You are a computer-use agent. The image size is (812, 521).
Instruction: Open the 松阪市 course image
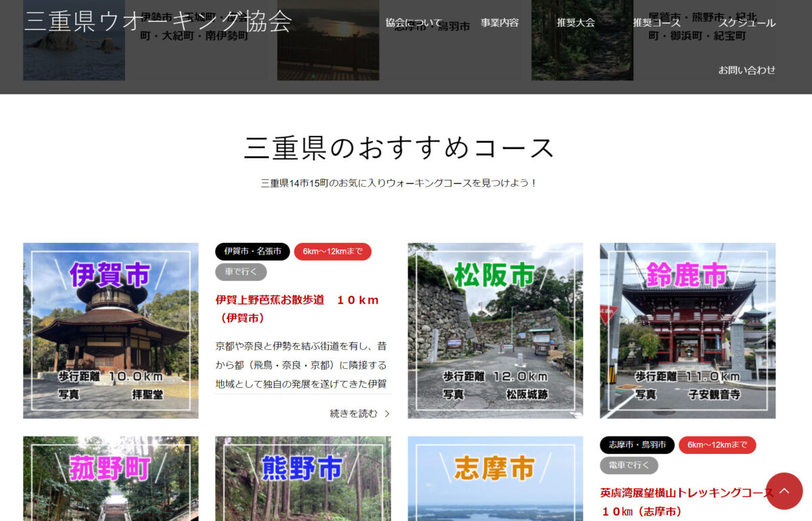(x=495, y=330)
